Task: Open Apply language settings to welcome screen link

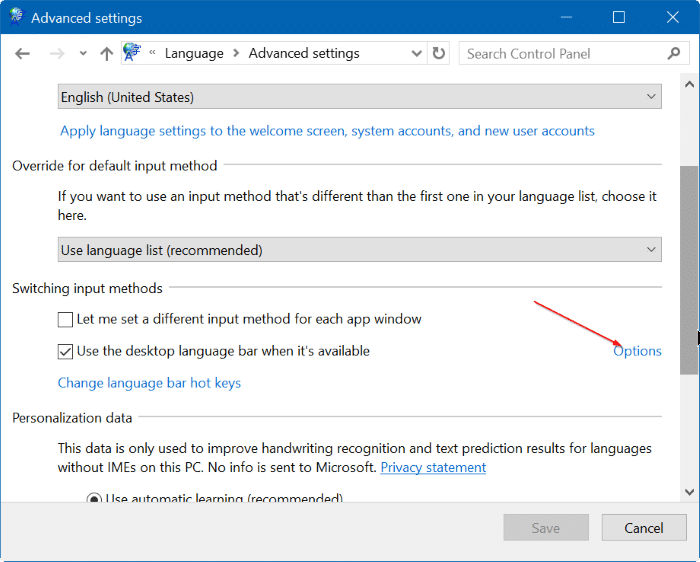Action: click(x=327, y=131)
